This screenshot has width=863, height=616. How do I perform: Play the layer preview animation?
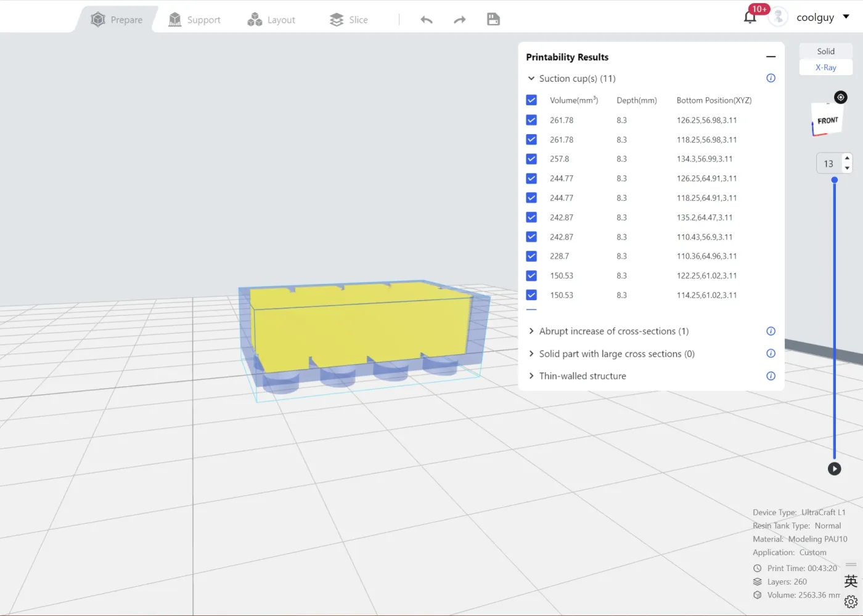(x=834, y=469)
